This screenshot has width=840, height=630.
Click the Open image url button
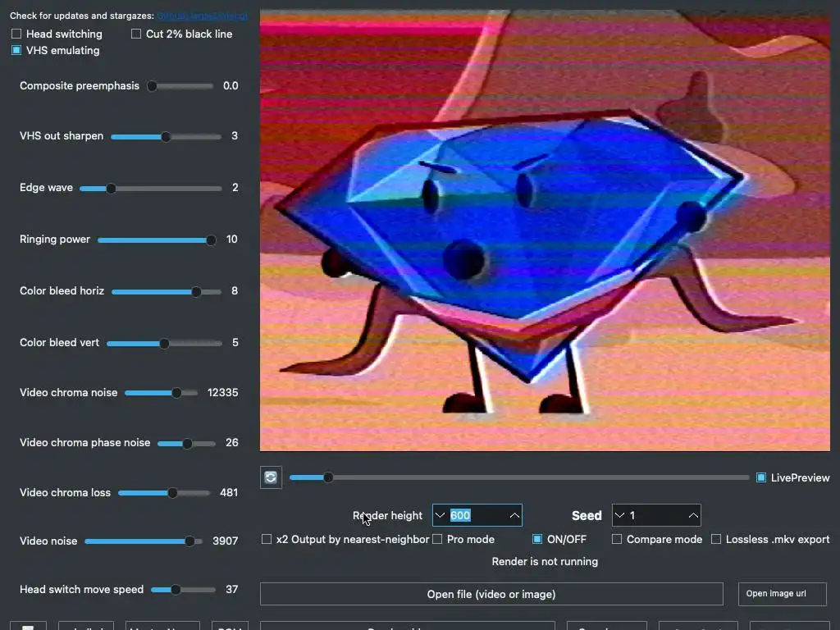782,594
